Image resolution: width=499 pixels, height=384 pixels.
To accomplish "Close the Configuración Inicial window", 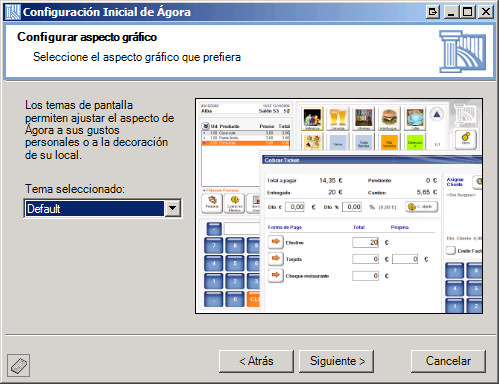I will pos(486,12).
